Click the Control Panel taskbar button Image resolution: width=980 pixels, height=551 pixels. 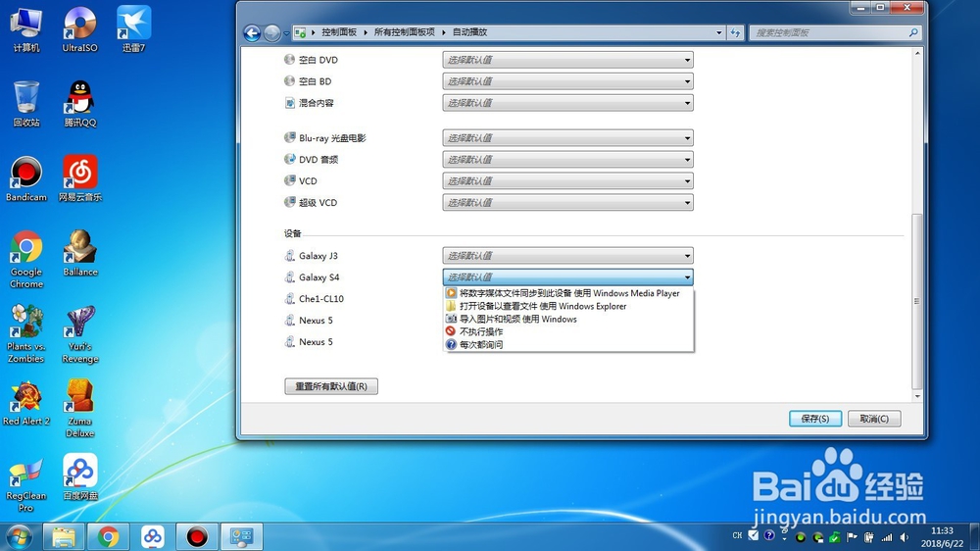point(241,536)
